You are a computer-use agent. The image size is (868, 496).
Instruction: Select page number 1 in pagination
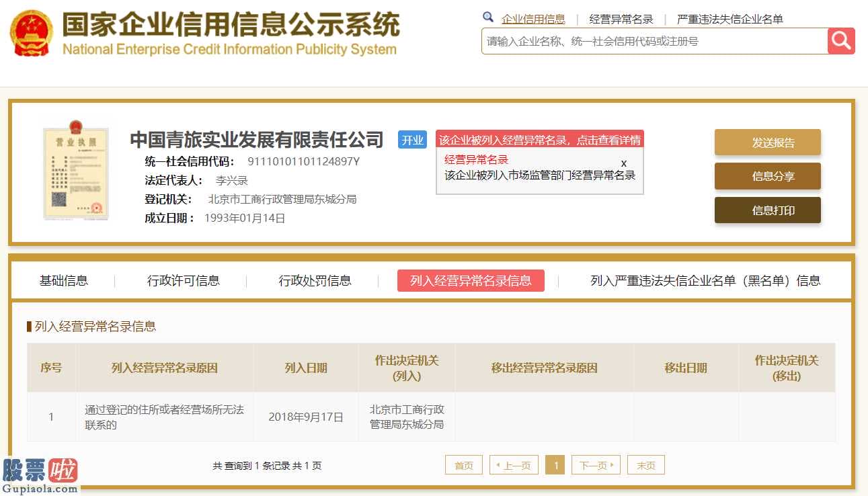point(555,465)
